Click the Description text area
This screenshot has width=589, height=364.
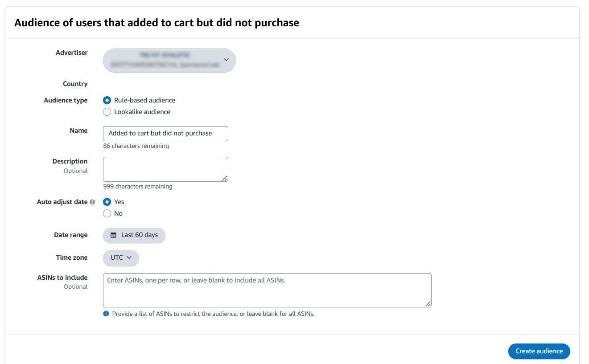pos(165,169)
